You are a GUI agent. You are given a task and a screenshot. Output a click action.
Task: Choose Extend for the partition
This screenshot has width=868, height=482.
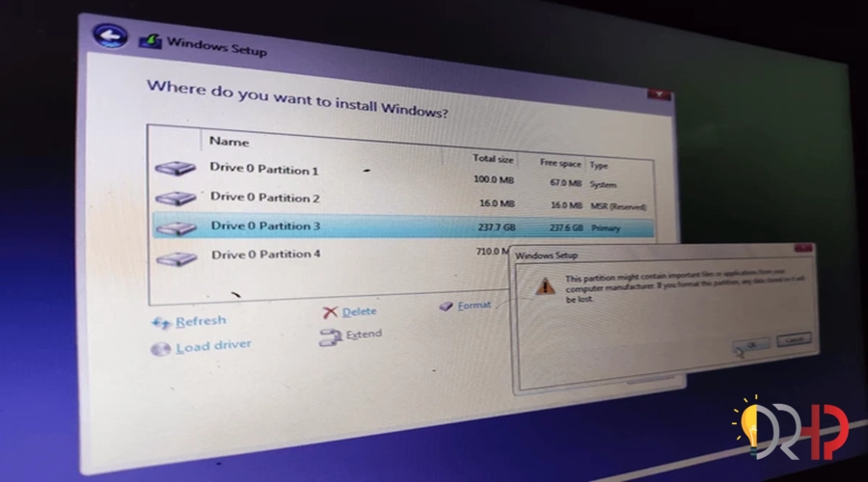coord(364,335)
